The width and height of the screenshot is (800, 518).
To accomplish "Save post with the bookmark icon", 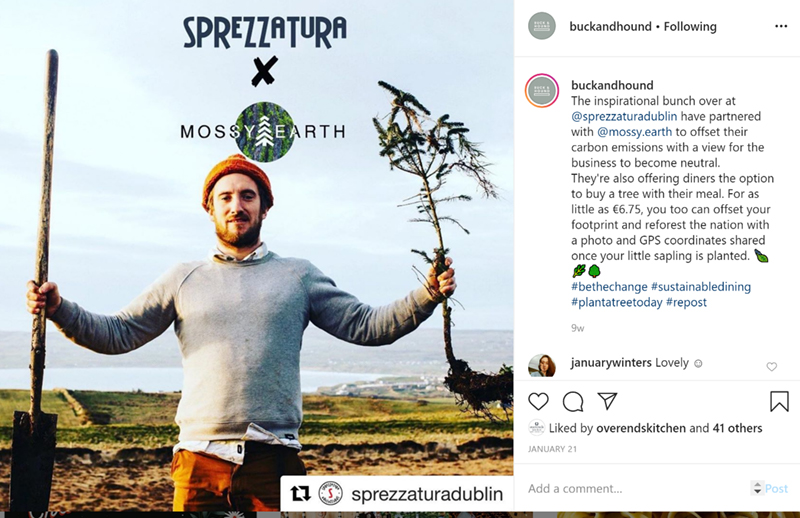I will point(779,402).
